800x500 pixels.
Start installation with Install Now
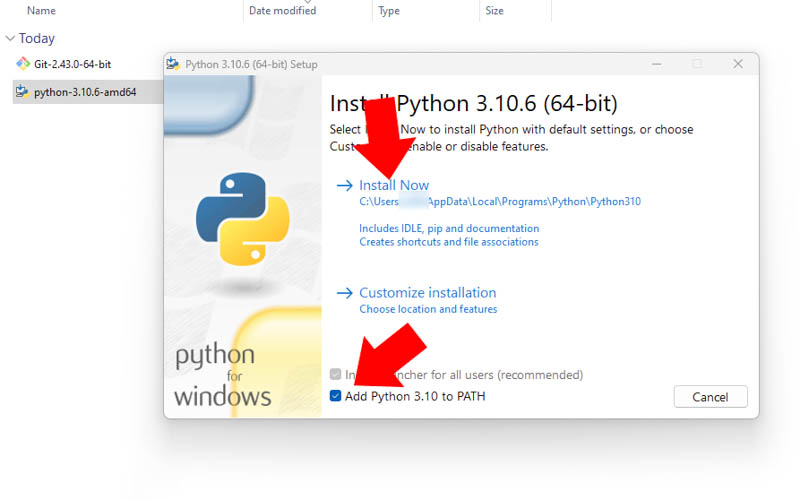pos(394,185)
